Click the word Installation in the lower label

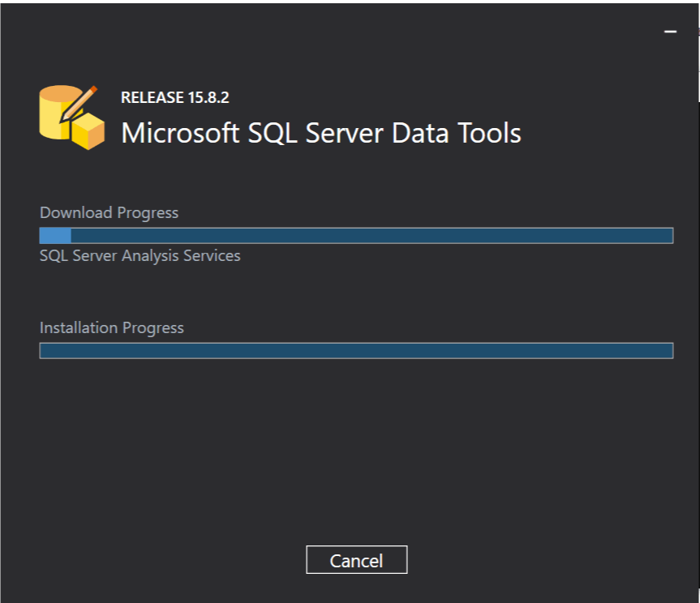click(79, 328)
